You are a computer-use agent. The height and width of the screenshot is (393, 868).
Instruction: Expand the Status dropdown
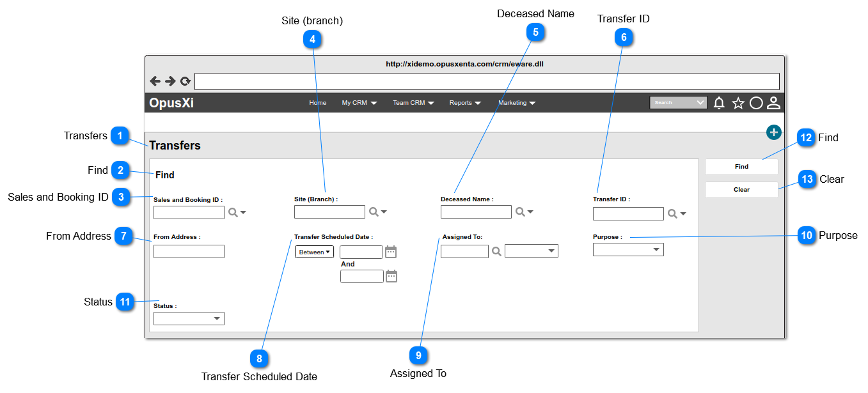tap(189, 318)
